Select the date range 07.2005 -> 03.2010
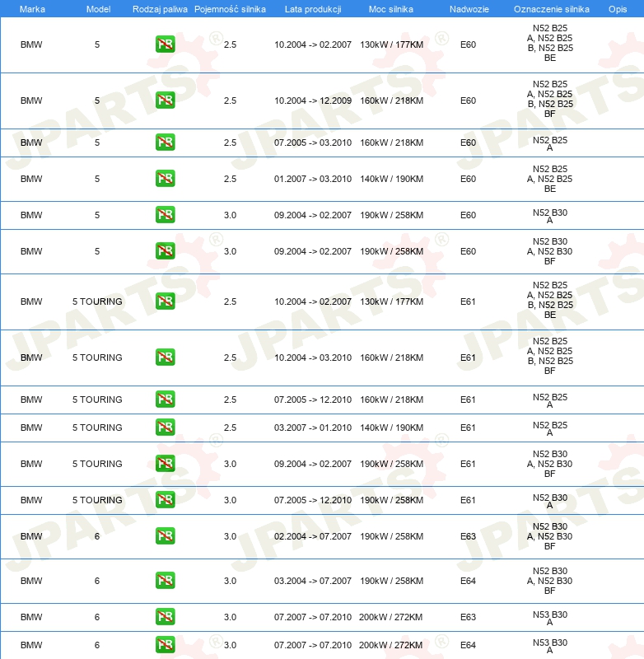The width and height of the screenshot is (644, 659). coord(313,143)
